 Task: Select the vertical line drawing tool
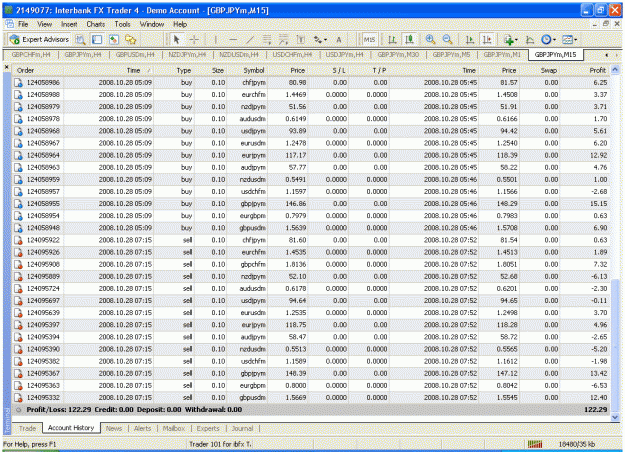216,39
